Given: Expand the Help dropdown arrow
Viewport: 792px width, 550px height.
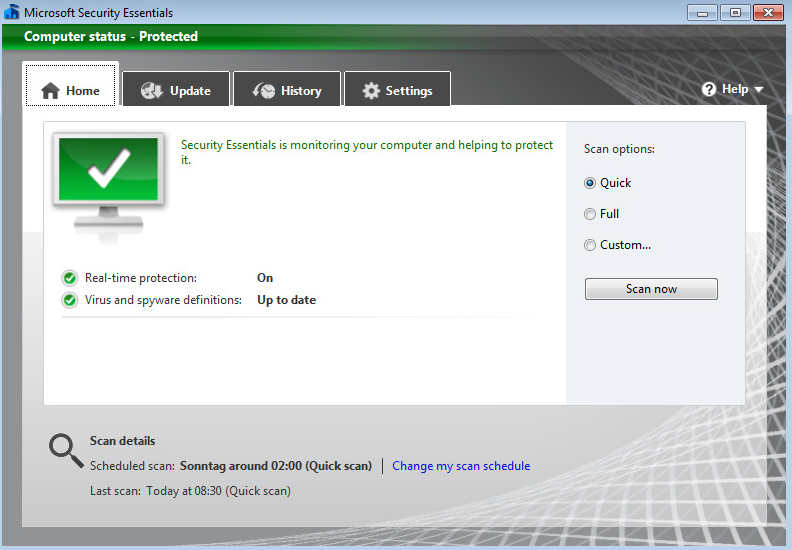Looking at the screenshot, I should pos(758,90).
